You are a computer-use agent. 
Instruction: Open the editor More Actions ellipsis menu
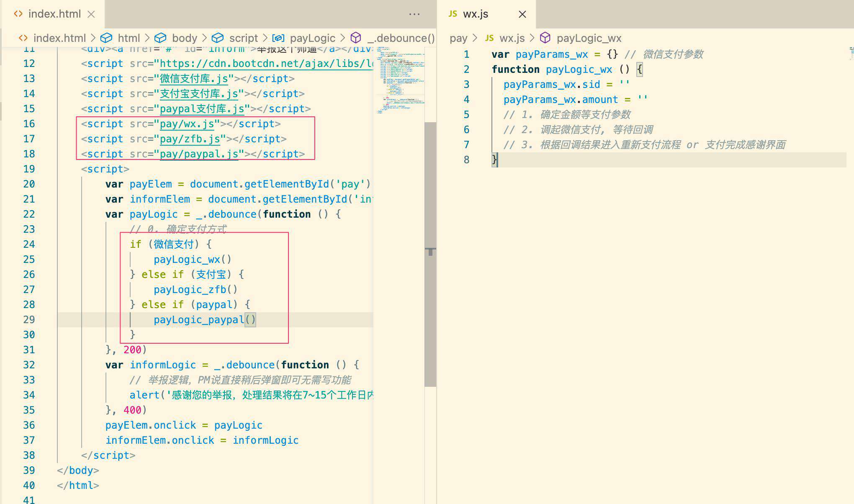pos(414,14)
